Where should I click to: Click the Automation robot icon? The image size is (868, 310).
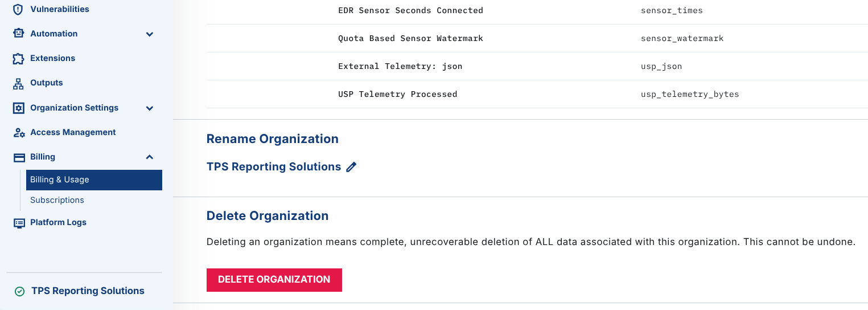coord(19,34)
